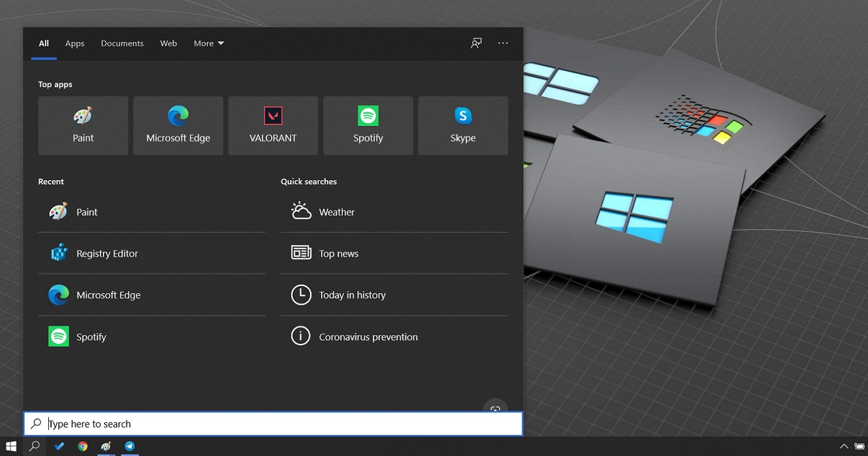Click the Recent heading
This screenshot has width=868, height=456.
pos(51,181)
